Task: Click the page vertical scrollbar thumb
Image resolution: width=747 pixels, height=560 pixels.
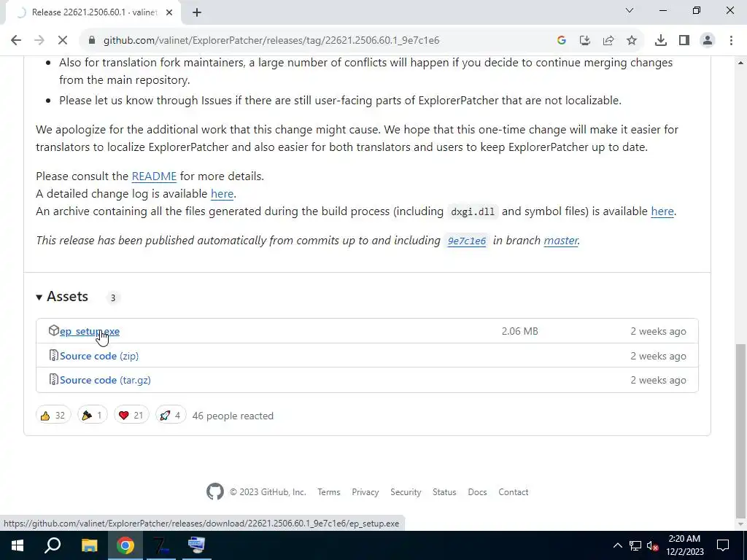Action: (x=741, y=430)
